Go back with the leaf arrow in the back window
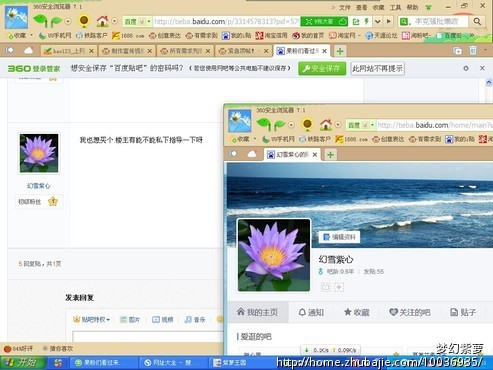 (x=40, y=21)
